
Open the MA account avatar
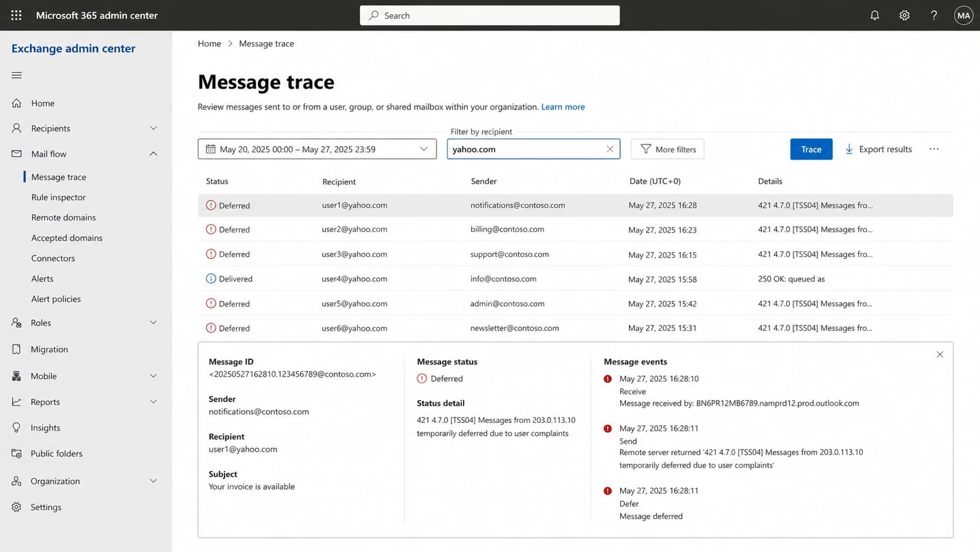[x=964, y=15]
